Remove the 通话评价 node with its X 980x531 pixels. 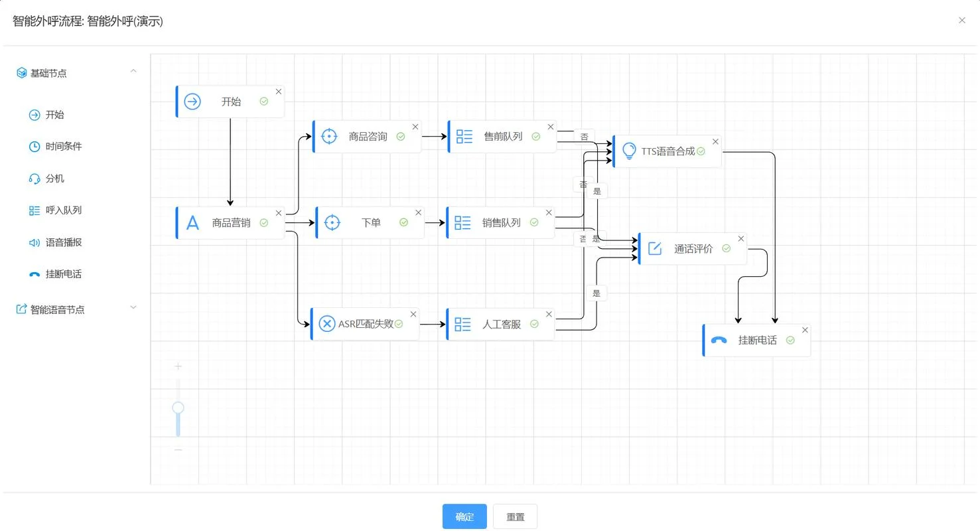[x=741, y=238]
